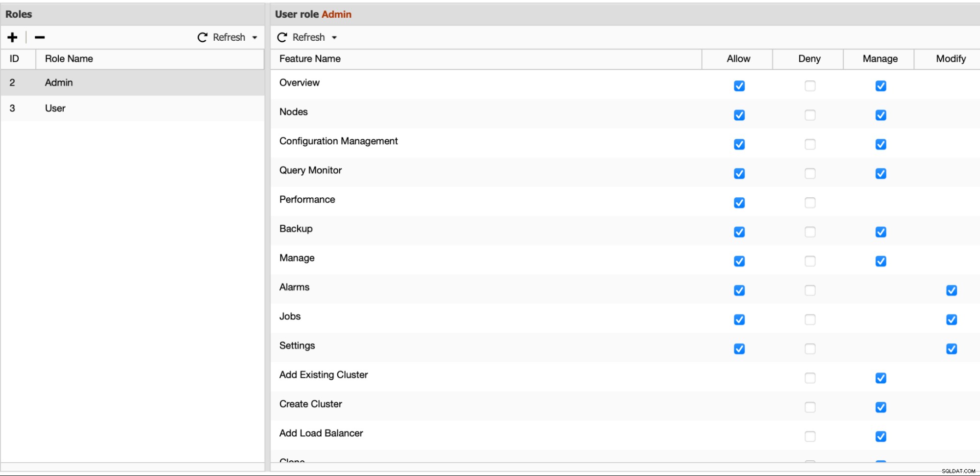Click the minus icon to remove role

40,37
